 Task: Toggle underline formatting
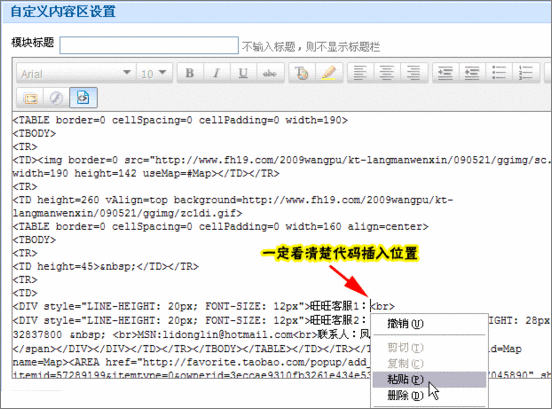tap(243, 73)
